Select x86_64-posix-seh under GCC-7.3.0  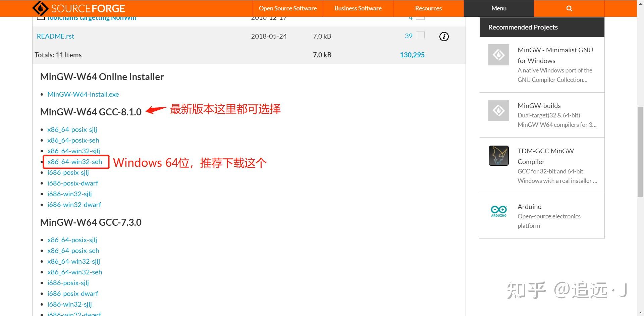73,251
